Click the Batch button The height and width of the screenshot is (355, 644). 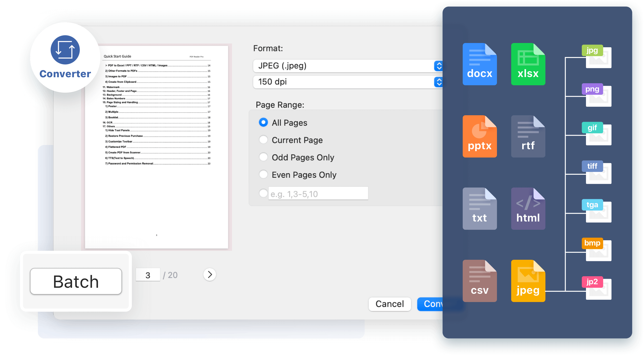(76, 281)
